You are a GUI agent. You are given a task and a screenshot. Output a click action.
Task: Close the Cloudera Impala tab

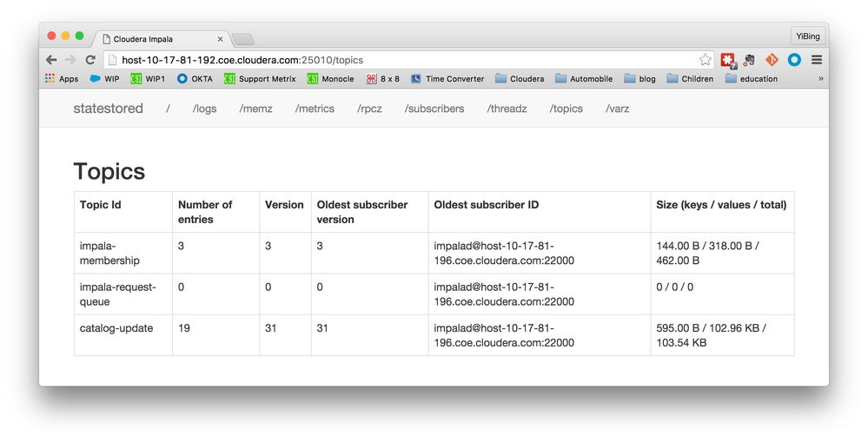tap(221, 39)
